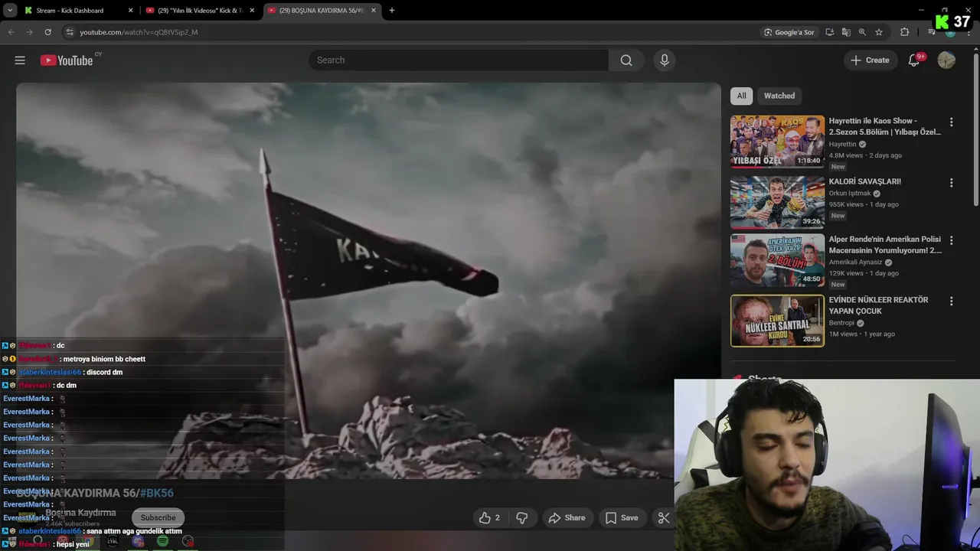This screenshot has height=551, width=980.
Task: Open browser extensions puzzle icon
Action: coord(904,32)
